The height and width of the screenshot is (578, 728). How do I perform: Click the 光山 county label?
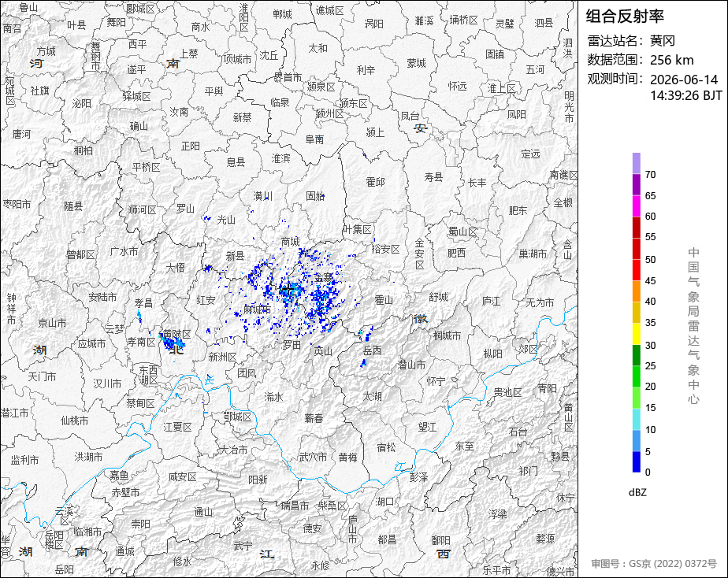(x=226, y=220)
